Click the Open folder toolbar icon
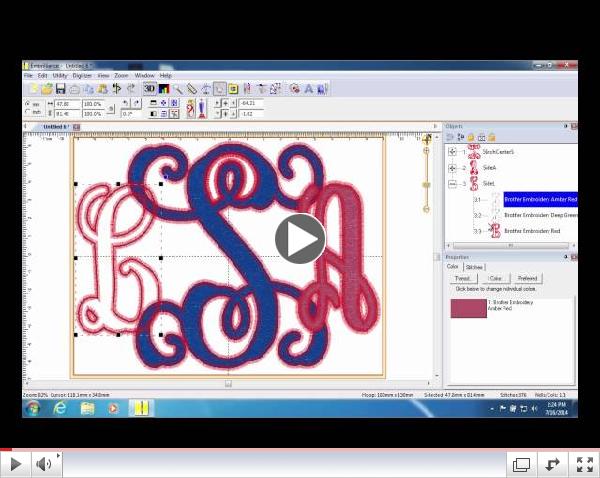This screenshot has height=478, width=600. pyautogui.click(x=47, y=89)
